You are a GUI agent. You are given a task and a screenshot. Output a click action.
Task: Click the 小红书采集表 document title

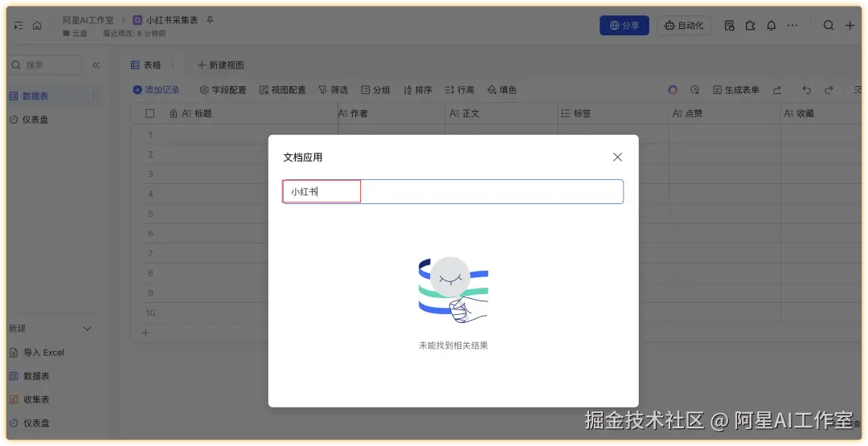tap(172, 20)
